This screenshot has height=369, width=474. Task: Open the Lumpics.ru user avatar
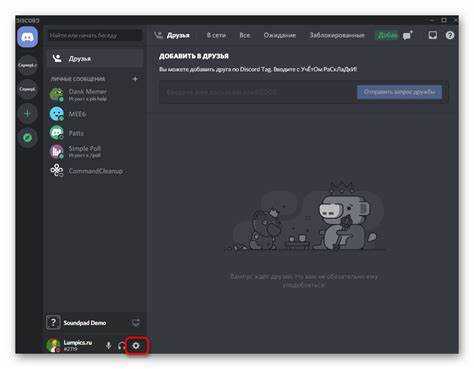(x=53, y=345)
